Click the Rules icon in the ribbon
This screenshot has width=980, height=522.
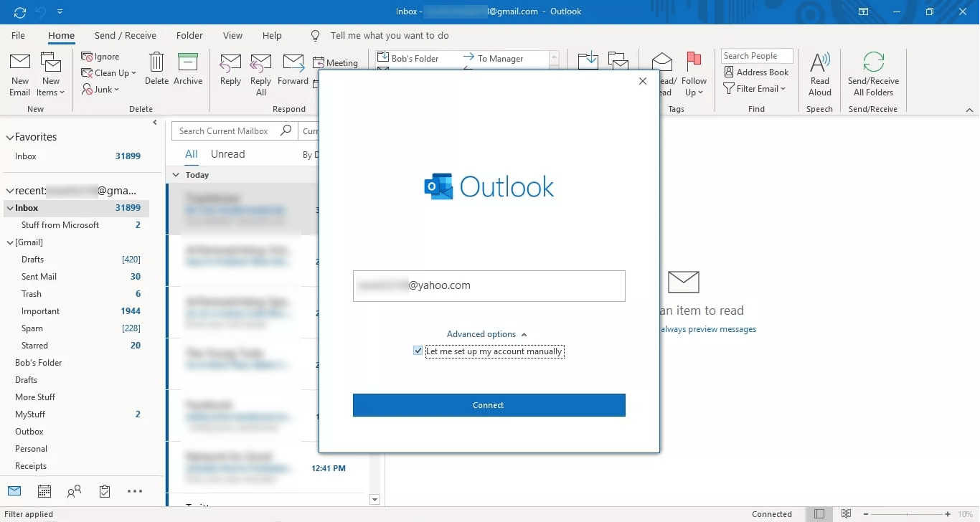[x=618, y=60]
